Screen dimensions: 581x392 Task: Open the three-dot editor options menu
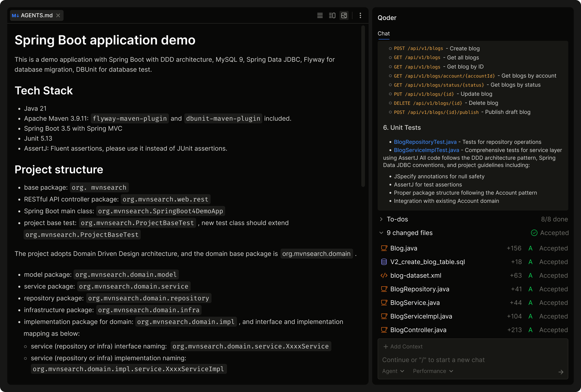coord(360,15)
